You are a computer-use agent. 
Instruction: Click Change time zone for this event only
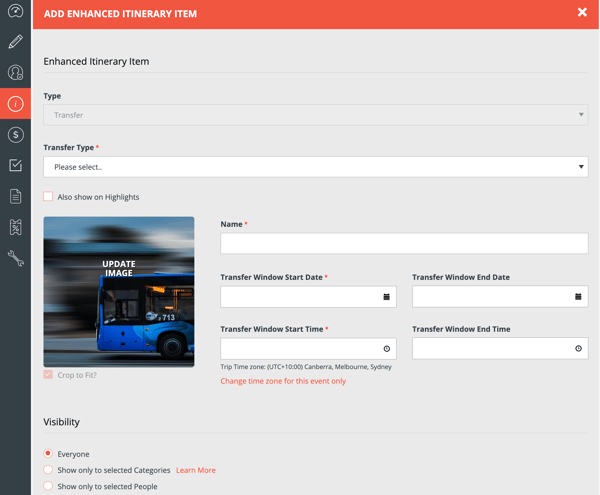point(283,381)
